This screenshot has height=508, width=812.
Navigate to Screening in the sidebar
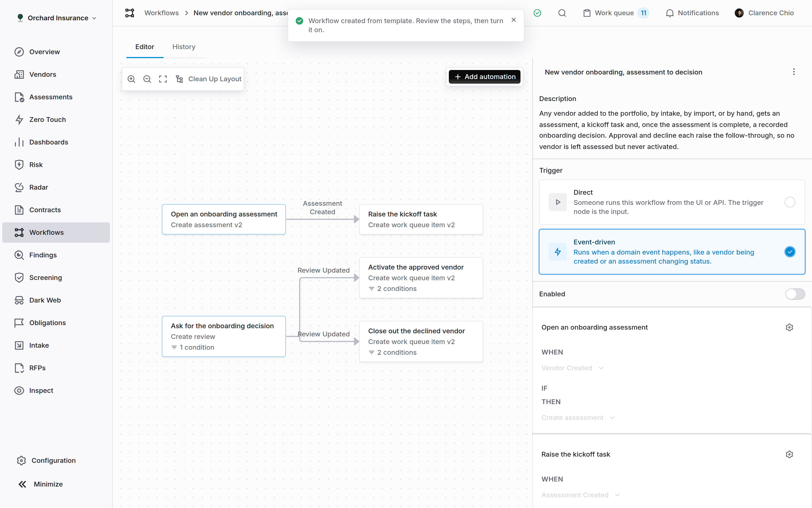coord(56,277)
